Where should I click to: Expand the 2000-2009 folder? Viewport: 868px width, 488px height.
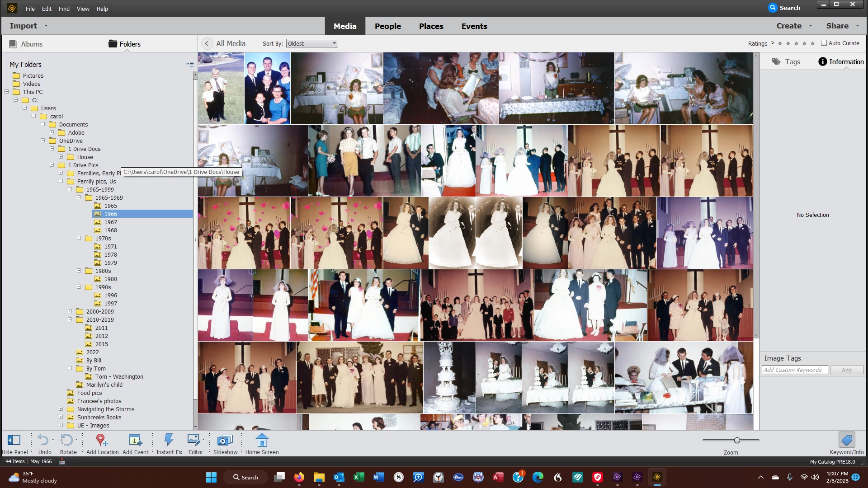(x=70, y=311)
